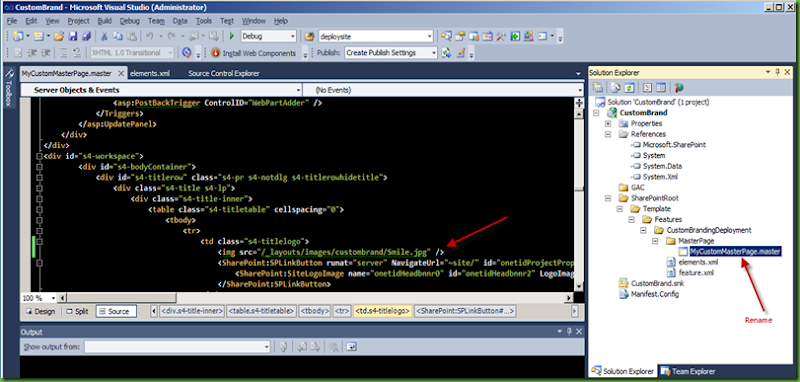The width and height of the screenshot is (800, 382).
Task: Select MyCustomMasterPage.master in Solution Explorer
Action: pos(735,251)
